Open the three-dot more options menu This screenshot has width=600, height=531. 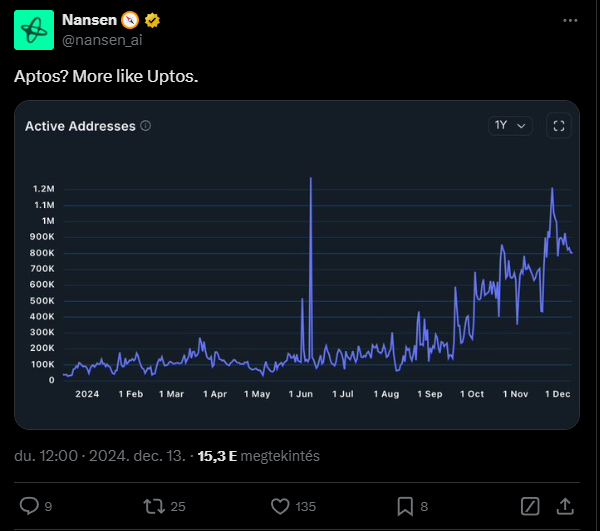click(x=569, y=20)
